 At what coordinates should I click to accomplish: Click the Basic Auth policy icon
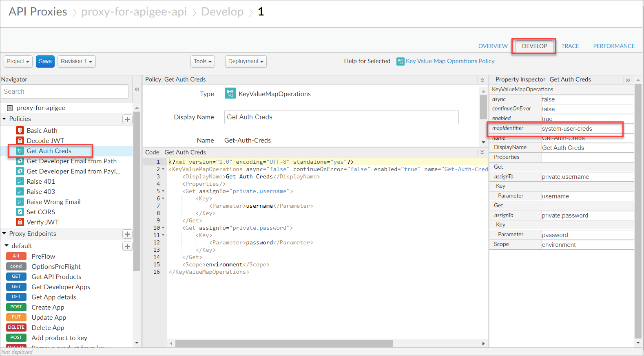[20, 130]
